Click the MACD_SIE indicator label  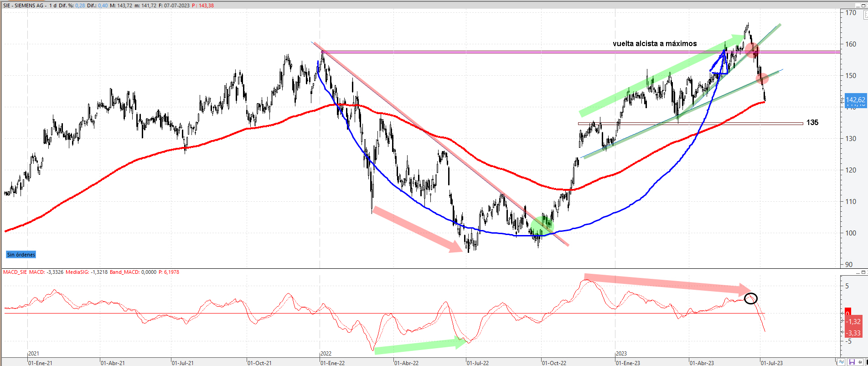pyautogui.click(x=15, y=272)
